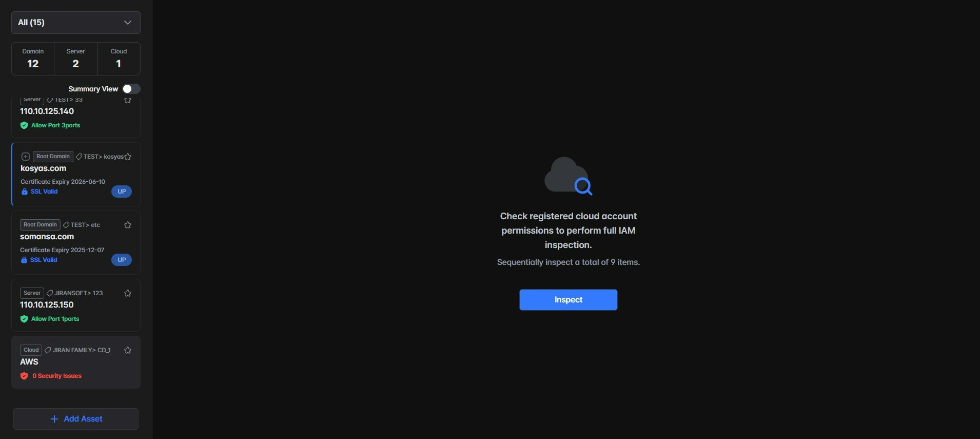Favorite the somansa.com domain with star
Screen dimensions: 980x439
coord(128,225)
